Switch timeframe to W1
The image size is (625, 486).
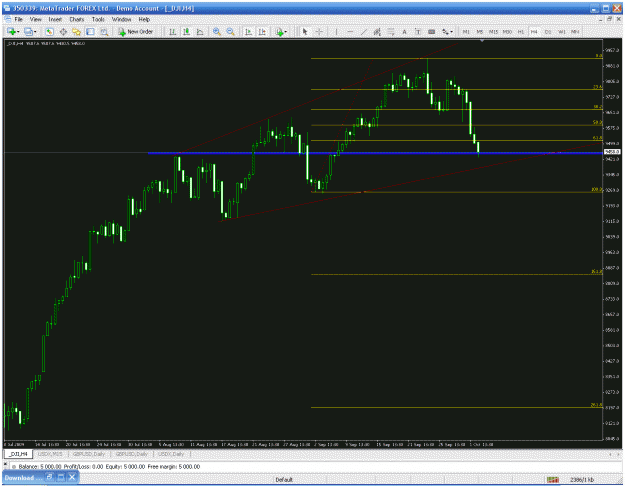tap(562, 31)
